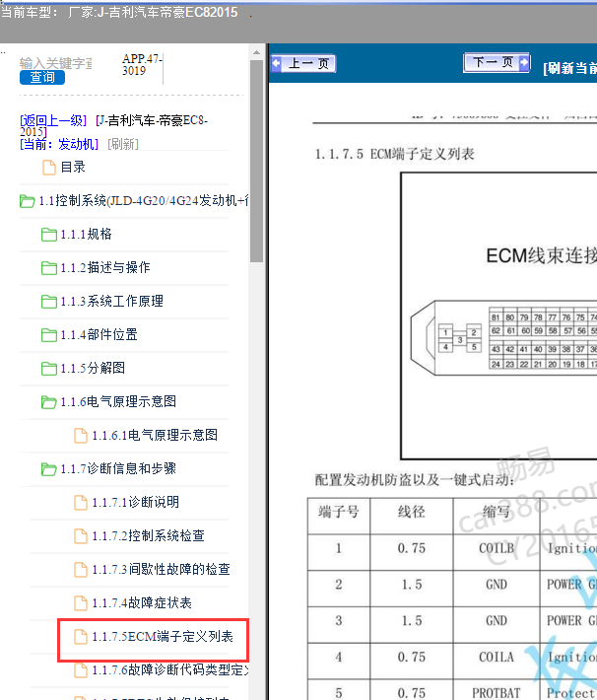The image size is (597, 700).
Task: Click the 刷新 link in sidebar
Action: (123, 144)
